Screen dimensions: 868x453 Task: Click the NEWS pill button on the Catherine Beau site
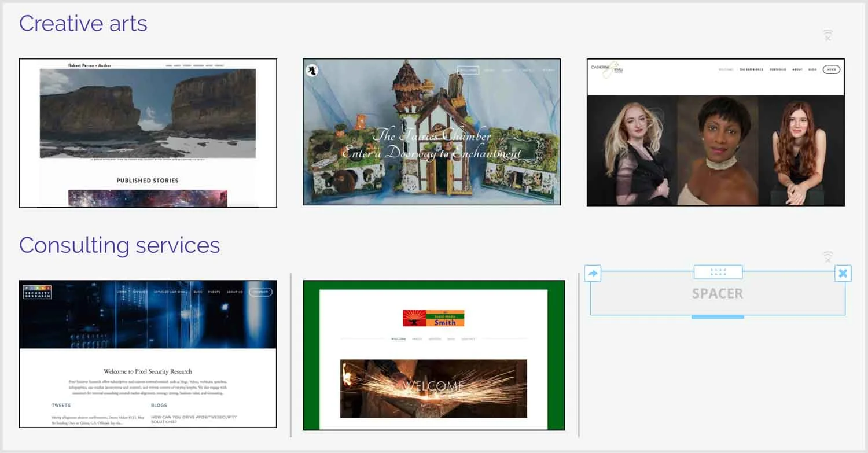[830, 69]
